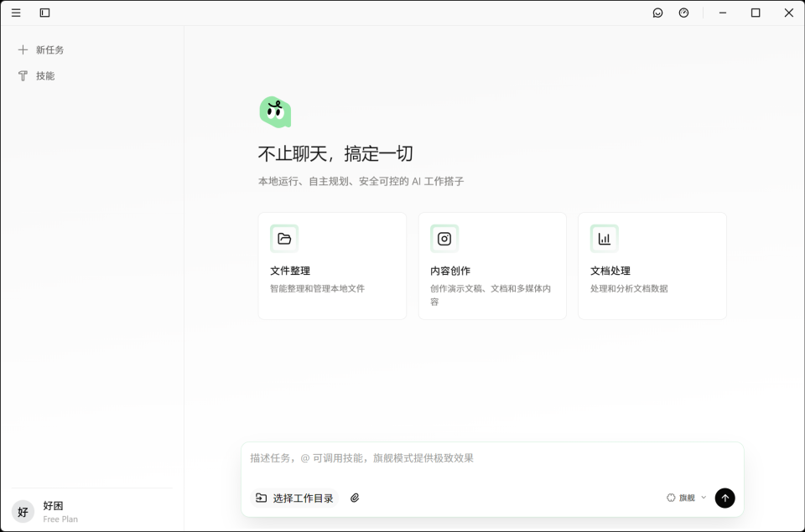Click the dashboard gauge icon
Image resolution: width=805 pixels, height=532 pixels.
pyautogui.click(x=684, y=13)
